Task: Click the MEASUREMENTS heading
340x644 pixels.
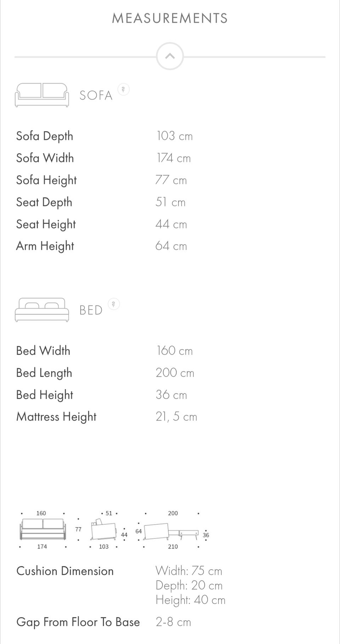Action: (x=170, y=18)
